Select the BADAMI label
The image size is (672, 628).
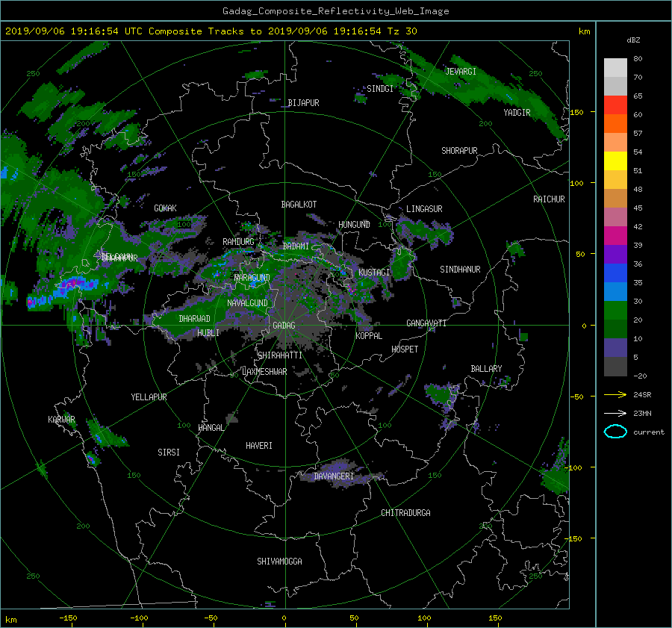coord(296,246)
